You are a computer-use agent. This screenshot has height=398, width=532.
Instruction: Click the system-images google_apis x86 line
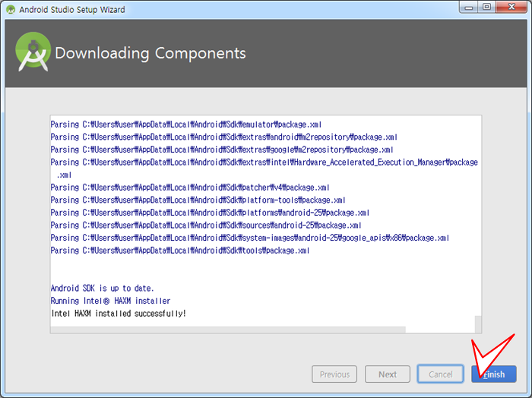coord(250,238)
